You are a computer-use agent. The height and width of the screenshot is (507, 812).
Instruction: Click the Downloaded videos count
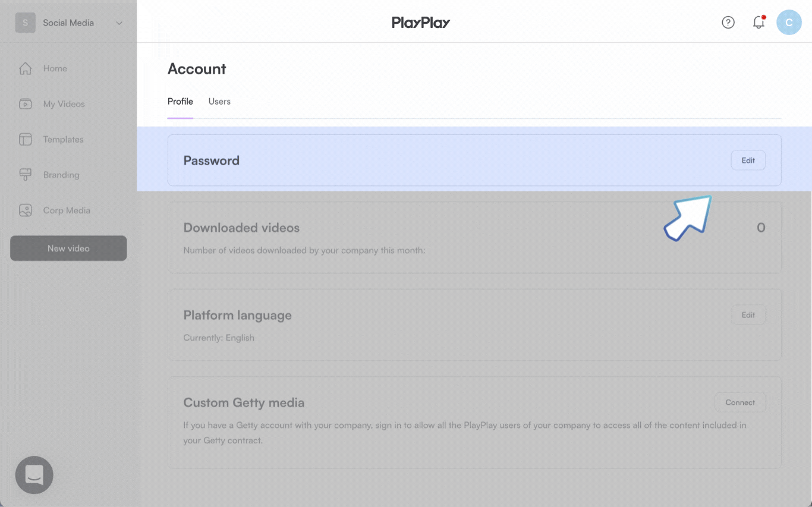761,227
